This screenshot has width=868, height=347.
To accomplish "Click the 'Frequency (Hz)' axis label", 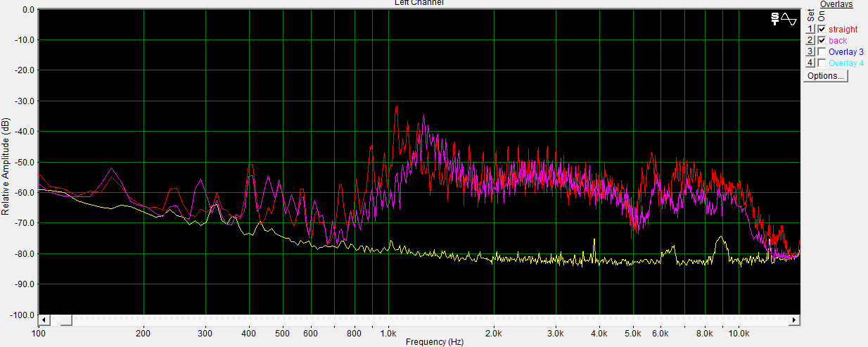I will click(x=435, y=342).
